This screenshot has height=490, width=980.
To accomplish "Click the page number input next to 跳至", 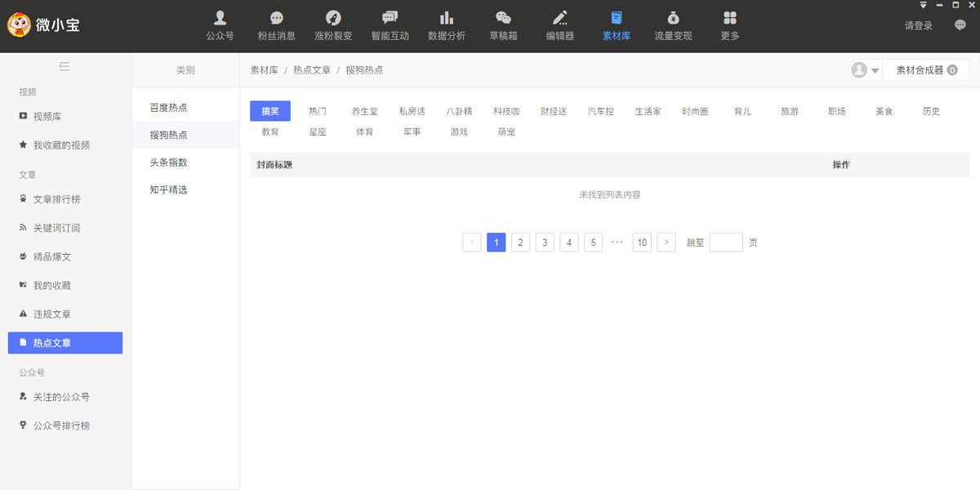I will [725, 242].
